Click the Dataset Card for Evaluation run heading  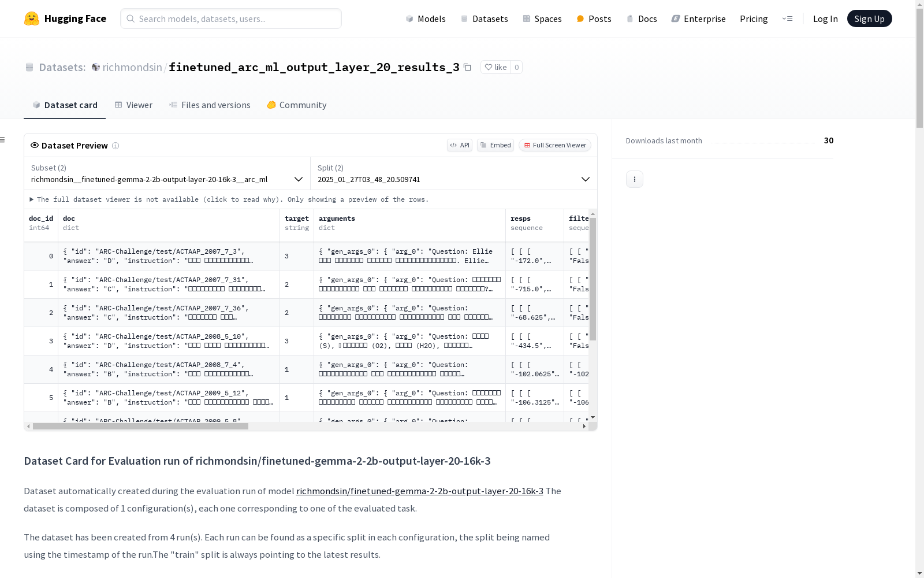click(257, 461)
